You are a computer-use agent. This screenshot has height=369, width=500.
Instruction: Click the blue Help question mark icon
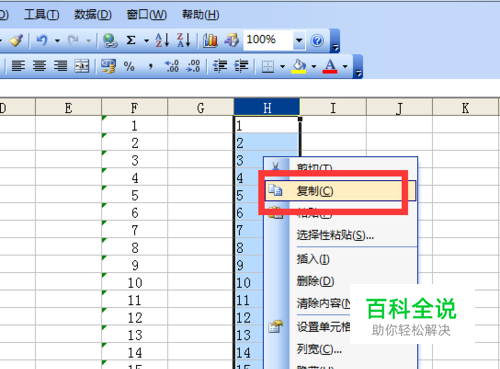click(317, 40)
